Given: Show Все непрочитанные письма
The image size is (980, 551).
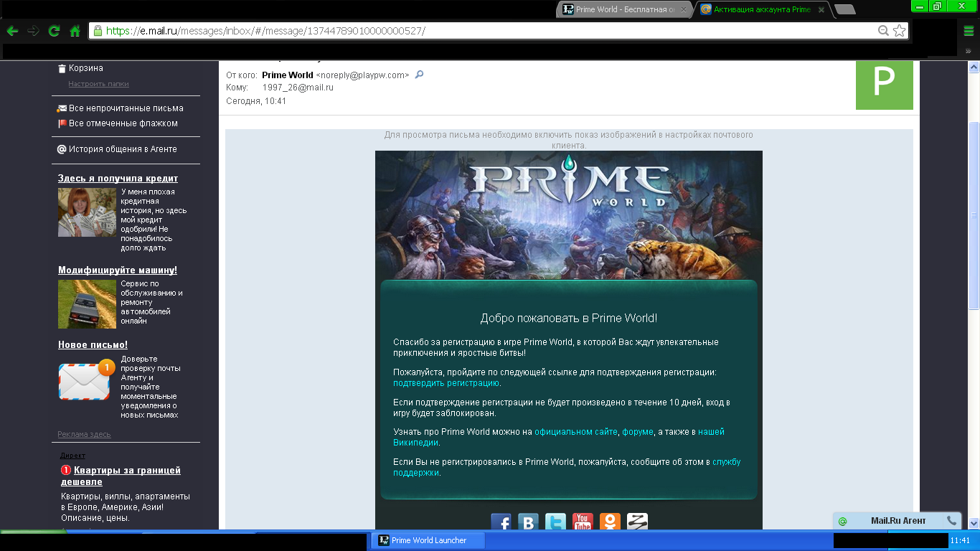Looking at the screenshot, I should [x=126, y=108].
